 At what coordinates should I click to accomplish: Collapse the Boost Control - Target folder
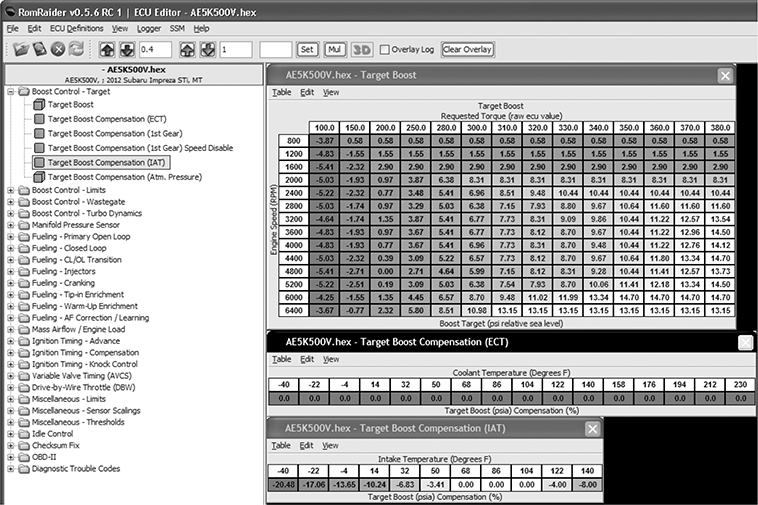click(10, 91)
